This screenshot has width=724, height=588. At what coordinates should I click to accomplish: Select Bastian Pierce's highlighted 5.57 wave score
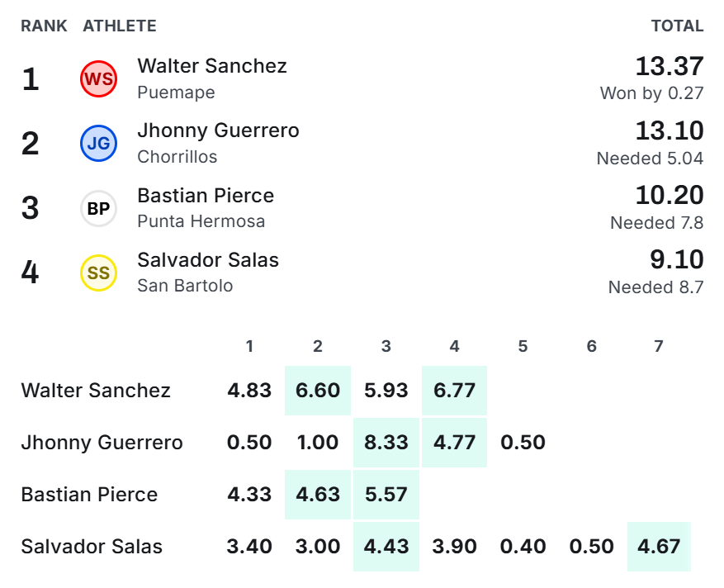click(386, 495)
